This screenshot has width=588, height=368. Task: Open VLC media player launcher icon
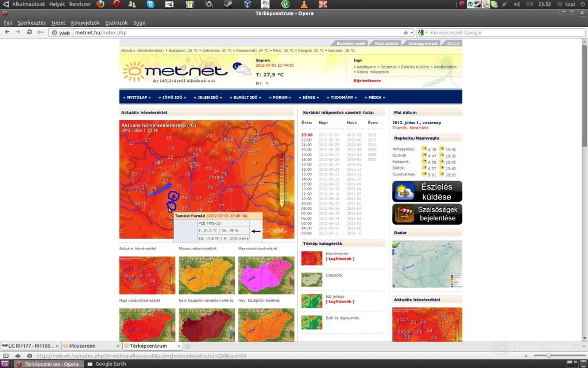[x=304, y=4]
